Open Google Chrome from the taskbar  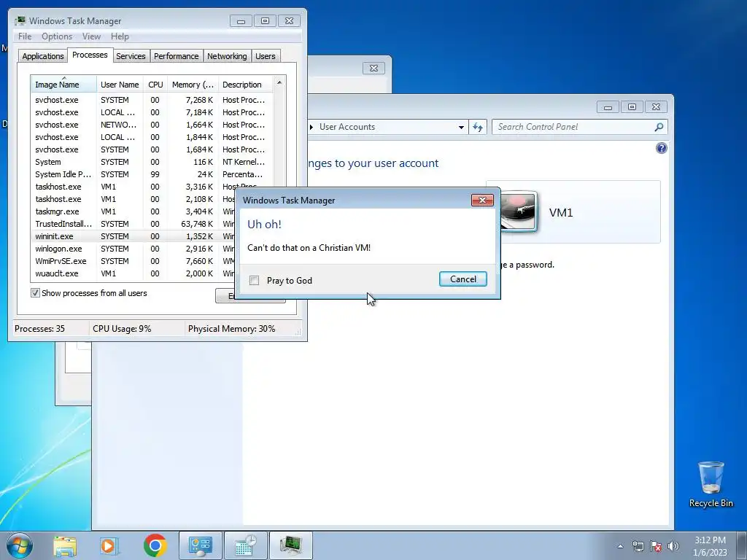[x=155, y=545]
